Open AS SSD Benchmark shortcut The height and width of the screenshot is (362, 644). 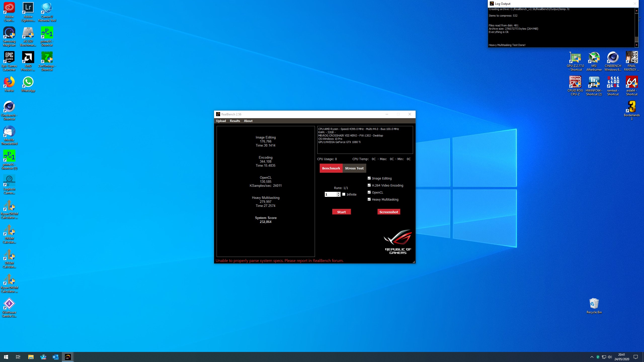tap(28, 37)
